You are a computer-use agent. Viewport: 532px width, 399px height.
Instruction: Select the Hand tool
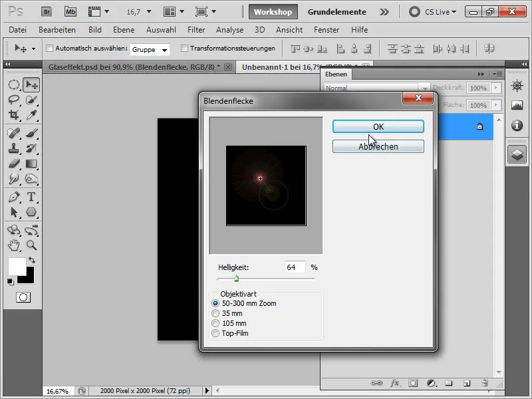[13, 245]
